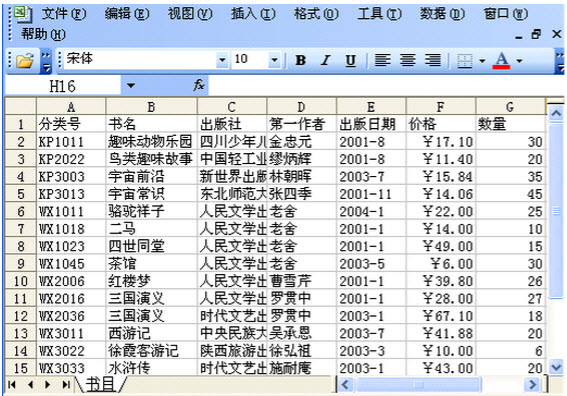
Task: Open the 数据(D) menu
Action: click(442, 14)
